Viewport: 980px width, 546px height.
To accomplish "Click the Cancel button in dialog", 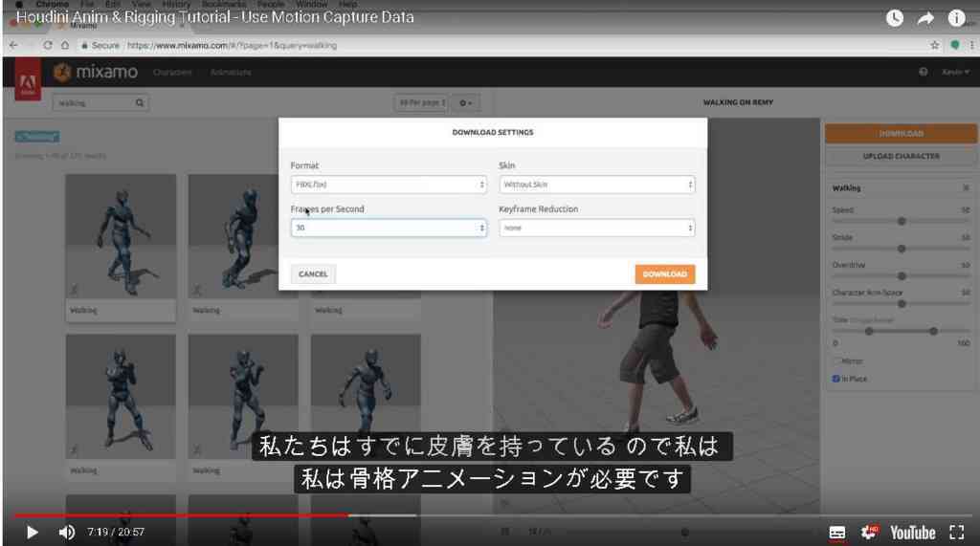I will pos(313,273).
